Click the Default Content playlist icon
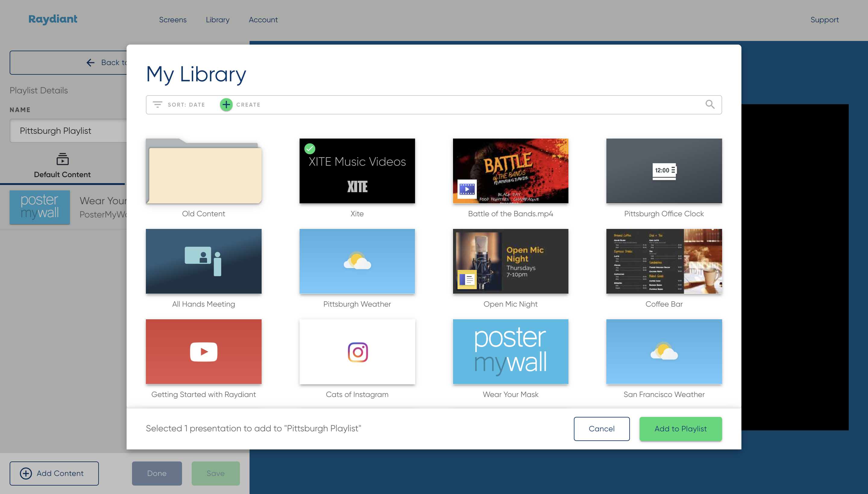The width and height of the screenshot is (868, 494). point(62,159)
